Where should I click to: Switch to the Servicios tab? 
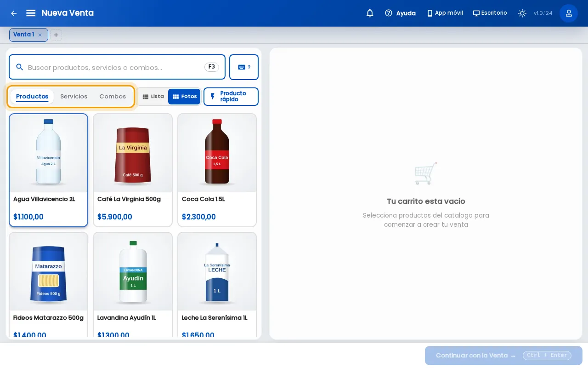point(73,97)
